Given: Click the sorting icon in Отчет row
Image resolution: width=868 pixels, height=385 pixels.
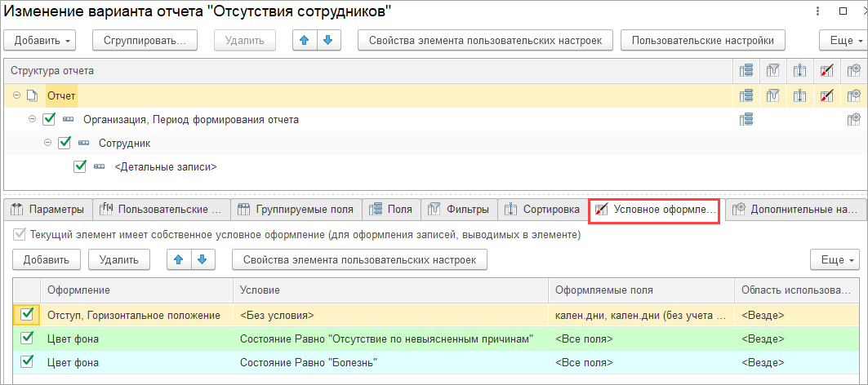Looking at the screenshot, I should pyautogui.click(x=800, y=96).
